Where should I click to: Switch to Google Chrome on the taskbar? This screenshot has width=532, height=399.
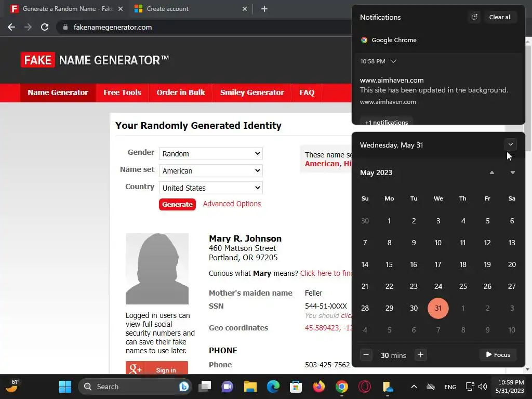click(342, 387)
